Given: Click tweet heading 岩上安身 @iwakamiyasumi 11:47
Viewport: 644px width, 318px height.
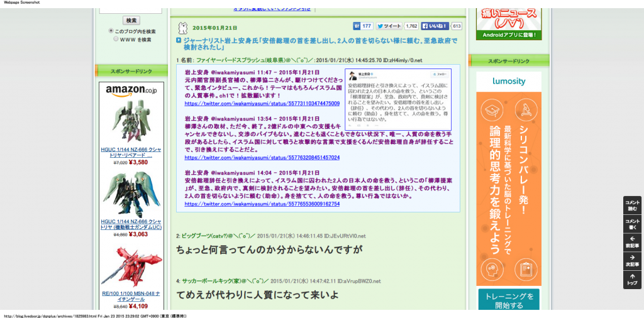Looking at the screenshot, I should pyautogui.click(x=252, y=72).
